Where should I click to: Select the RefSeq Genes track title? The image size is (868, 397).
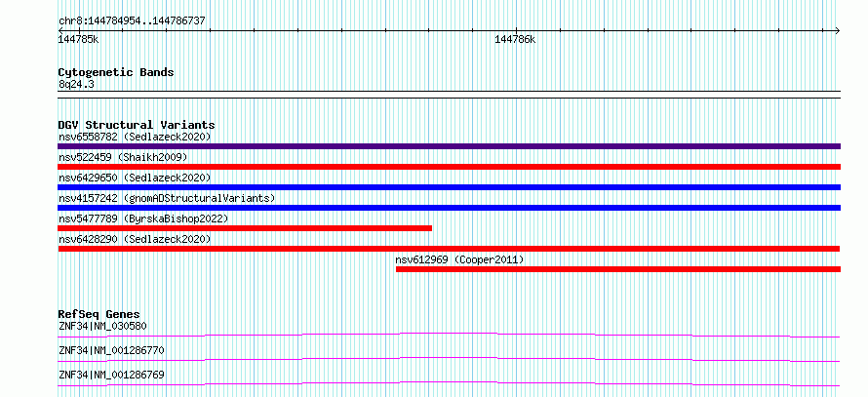click(99, 314)
